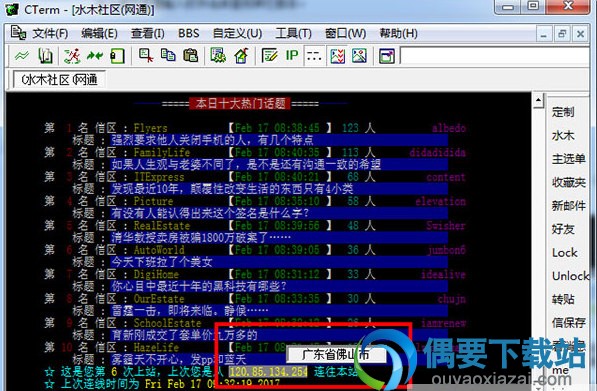Click the 水木 side panel button
This screenshot has width=597, height=391.
pyautogui.click(x=563, y=136)
